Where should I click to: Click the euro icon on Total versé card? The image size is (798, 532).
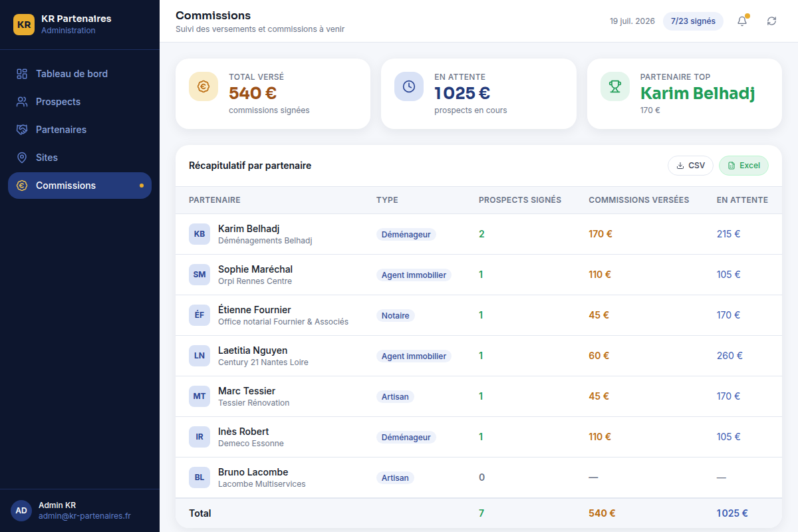point(203,86)
